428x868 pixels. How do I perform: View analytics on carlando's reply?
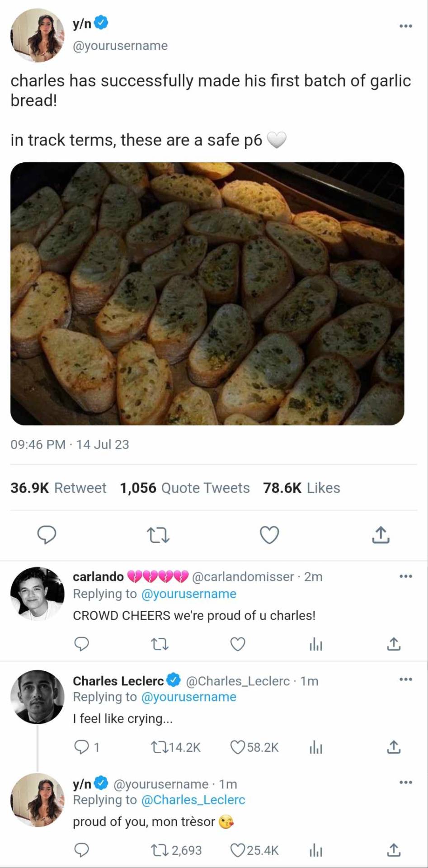pos(316,644)
